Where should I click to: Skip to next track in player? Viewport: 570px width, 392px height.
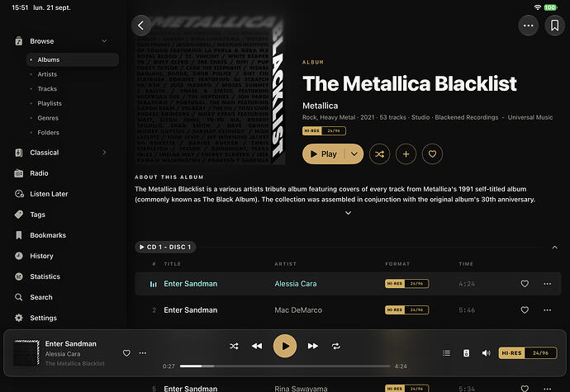click(x=312, y=347)
